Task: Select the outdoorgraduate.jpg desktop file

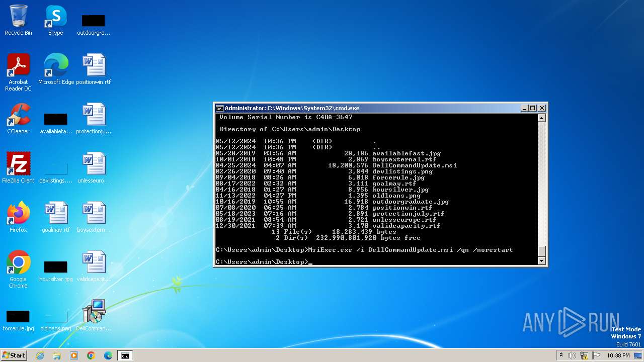Action: (93, 24)
